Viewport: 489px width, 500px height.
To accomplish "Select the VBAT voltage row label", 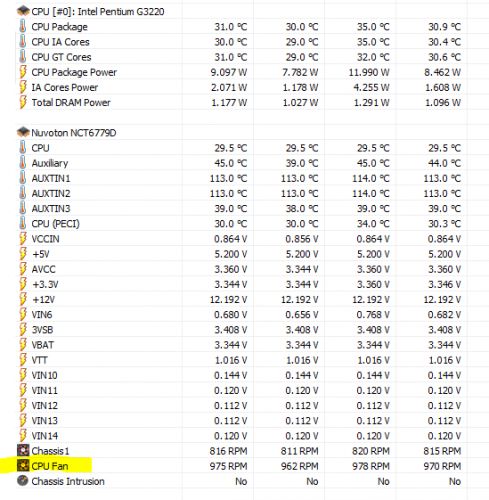I will coord(42,345).
